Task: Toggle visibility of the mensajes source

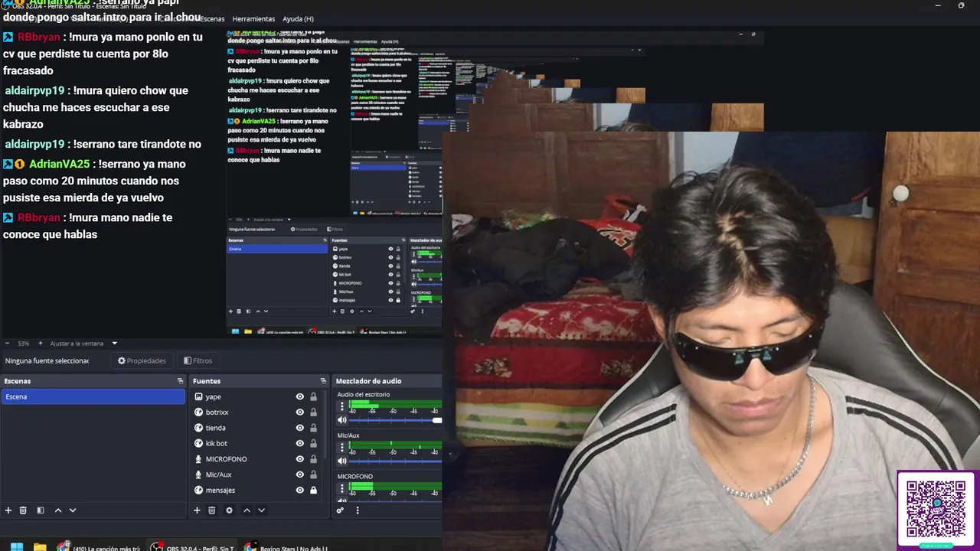Action: [300, 490]
